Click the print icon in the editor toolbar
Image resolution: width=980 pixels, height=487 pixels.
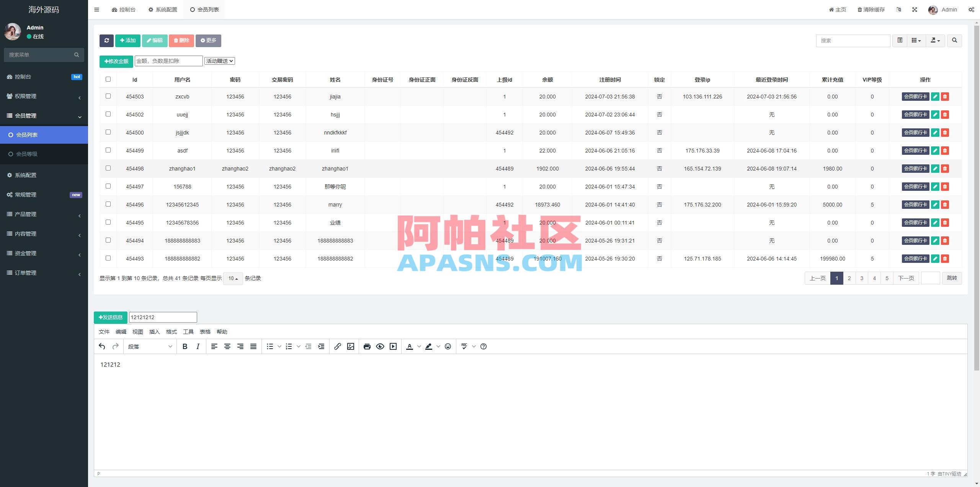click(367, 346)
